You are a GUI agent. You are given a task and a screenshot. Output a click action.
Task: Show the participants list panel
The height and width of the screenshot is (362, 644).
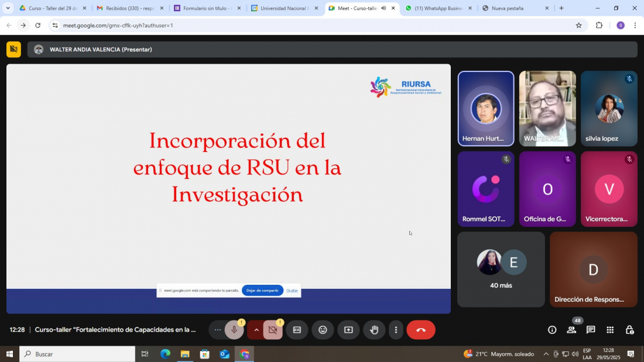pyautogui.click(x=571, y=330)
